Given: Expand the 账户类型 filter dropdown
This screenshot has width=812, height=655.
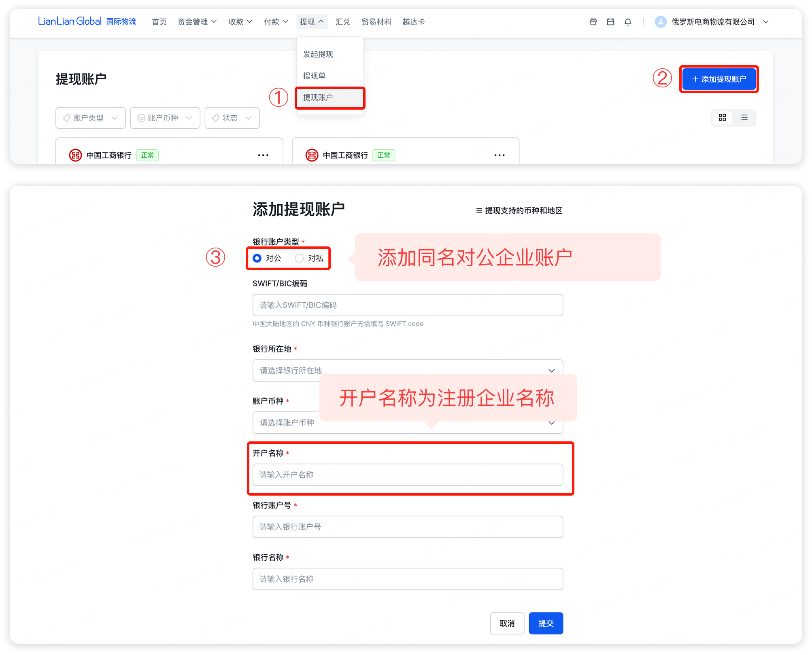Looking at the screenshot, I should tap(90, 118).
